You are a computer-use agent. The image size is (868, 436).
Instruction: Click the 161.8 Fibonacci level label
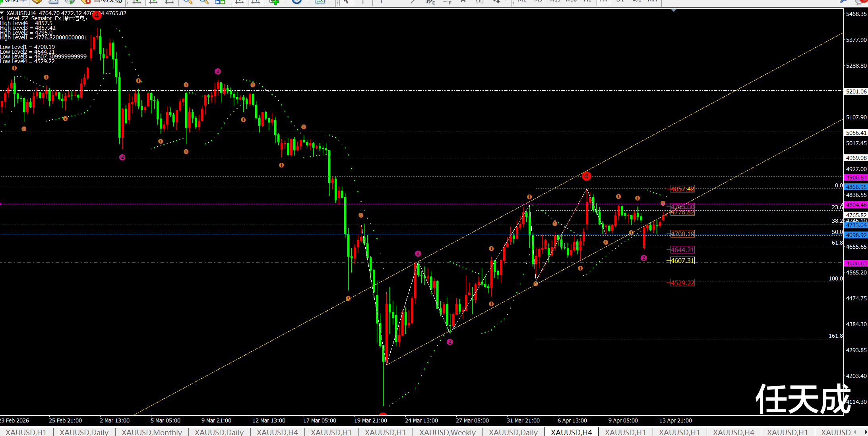point(835,336)
